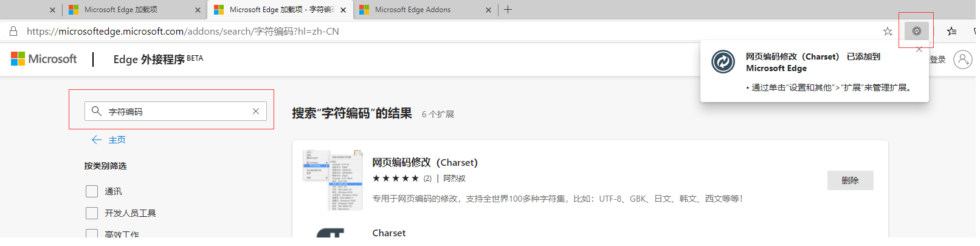
Task: Check the 开发人员工具 category checkbox
Action: [92, 213]
